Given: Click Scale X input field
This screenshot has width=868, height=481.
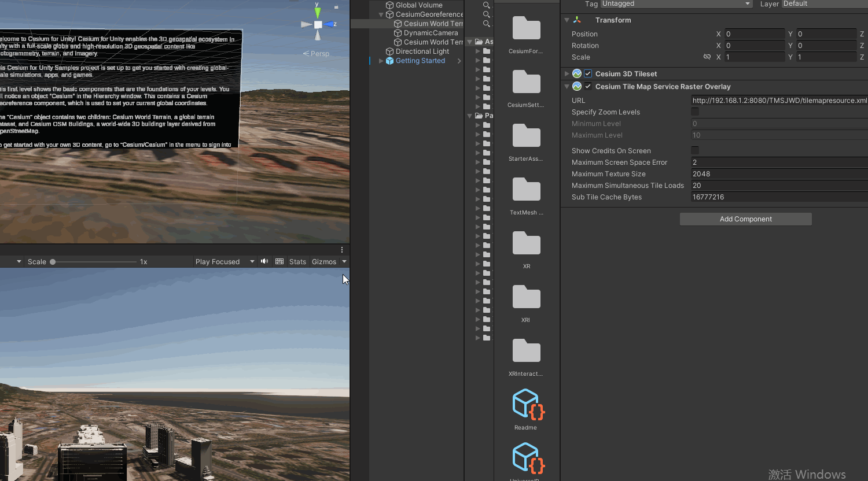Looking at the screenshot, I should pos(755,57).
